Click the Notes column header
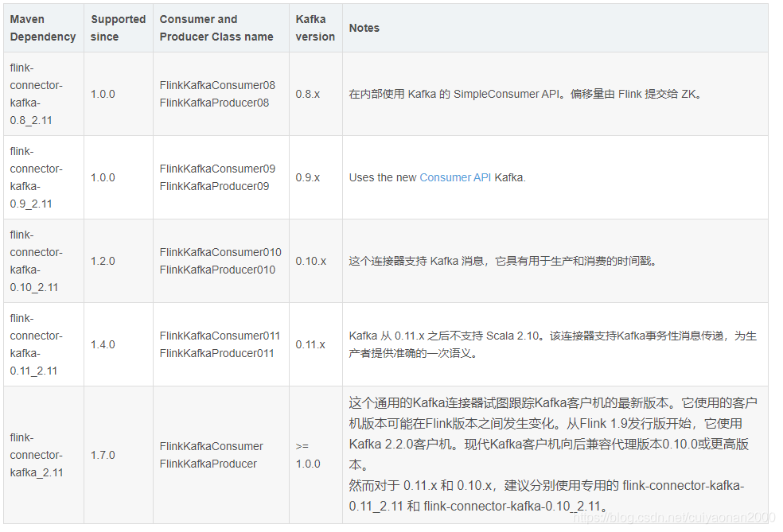This screenshot has height=532, width=783. point(364,28)
